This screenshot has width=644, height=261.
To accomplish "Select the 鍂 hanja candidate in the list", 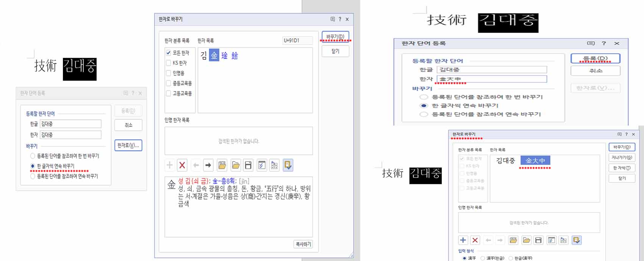I will pyautogui.click(x=235, y=56).
